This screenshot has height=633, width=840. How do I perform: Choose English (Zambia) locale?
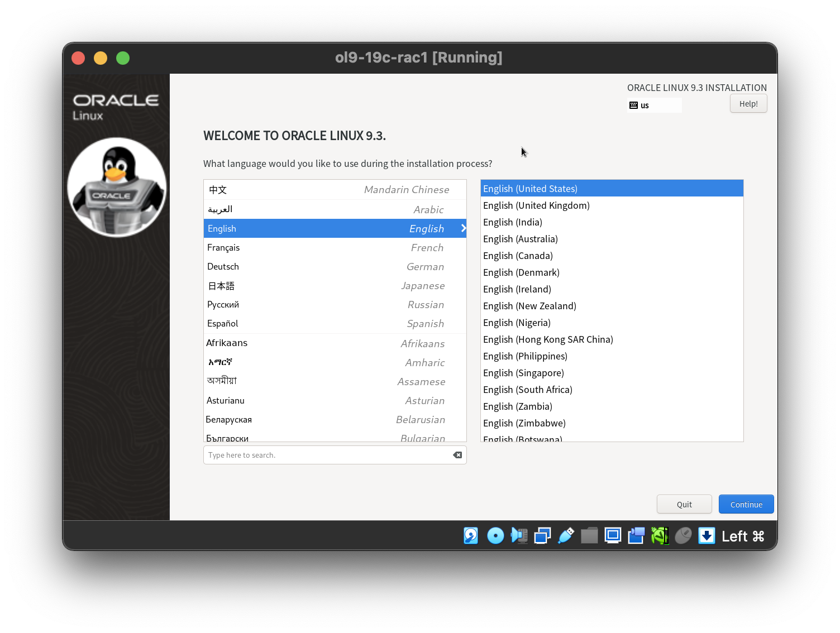pyautogui.click(x=612, y=406)
